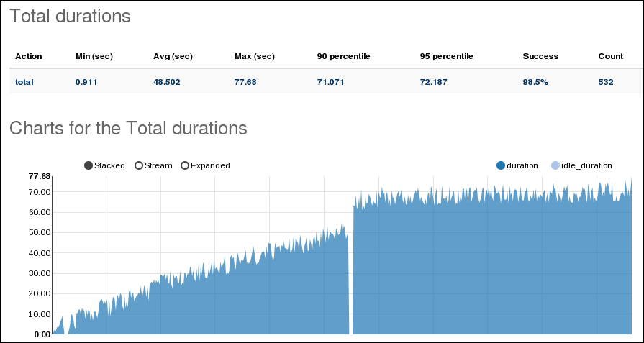Switch chart to Stream mode
This screenshot has height=343, width=644.
139,165
